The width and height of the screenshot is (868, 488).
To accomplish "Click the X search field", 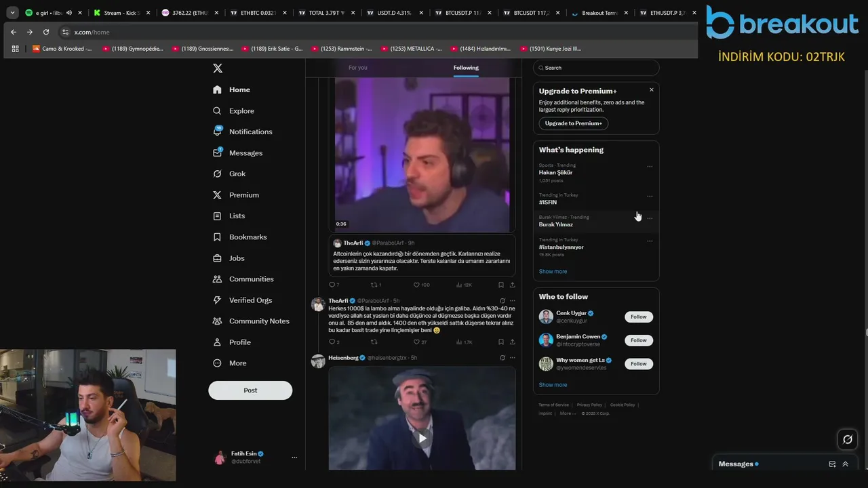I will coord(595,68).
